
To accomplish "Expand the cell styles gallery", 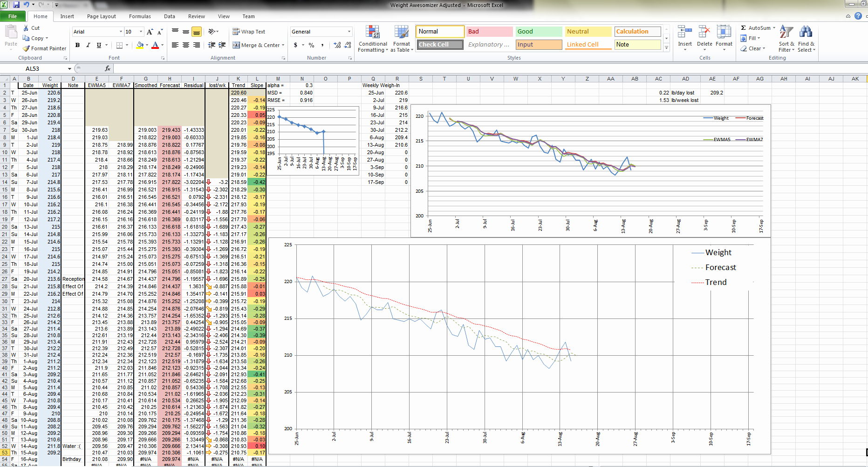I will [667, 47].
